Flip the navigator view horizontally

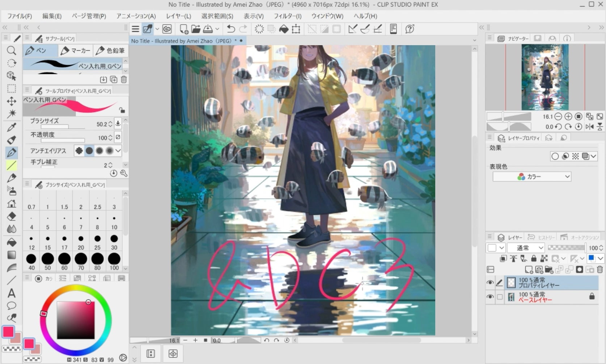tap(590, 127)
